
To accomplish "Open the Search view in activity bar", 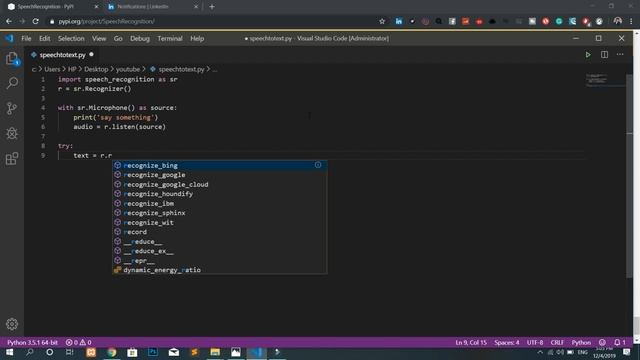I will pos(12,83).
